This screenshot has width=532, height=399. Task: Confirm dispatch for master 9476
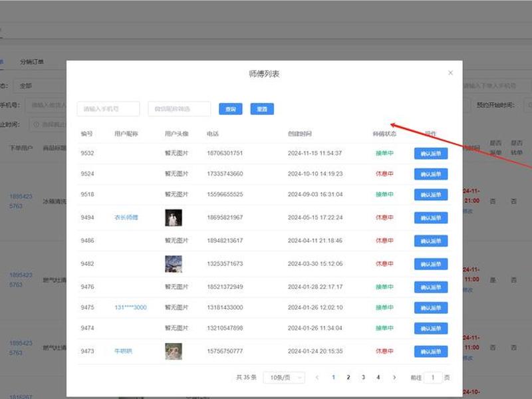point(430,287)
